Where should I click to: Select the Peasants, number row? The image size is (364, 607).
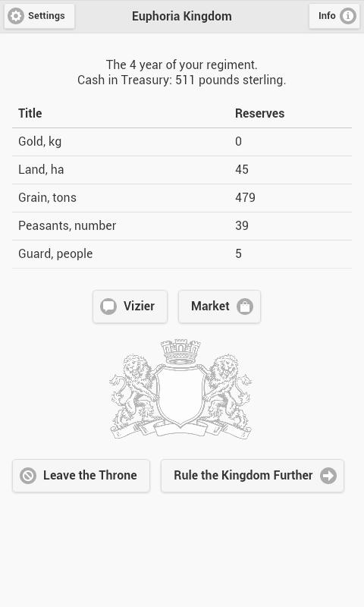tap(182, 226)
